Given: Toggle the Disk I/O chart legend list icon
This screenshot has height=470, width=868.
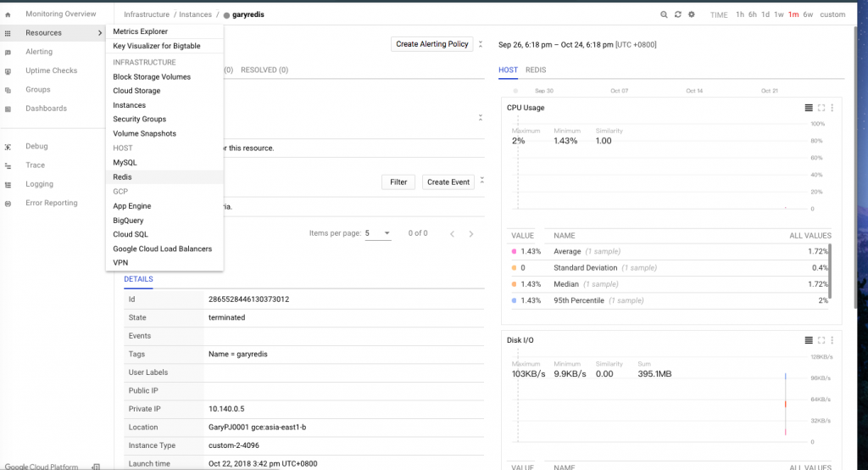Looking at the screenshot, I should pos(809,339).
